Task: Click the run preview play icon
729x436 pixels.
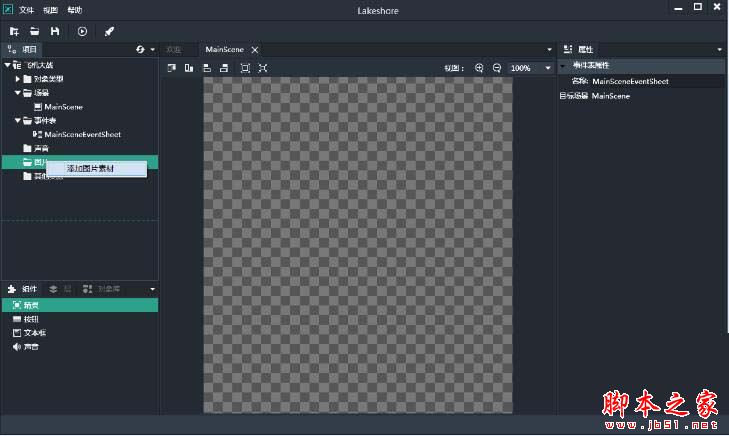Action: [82, 31]
